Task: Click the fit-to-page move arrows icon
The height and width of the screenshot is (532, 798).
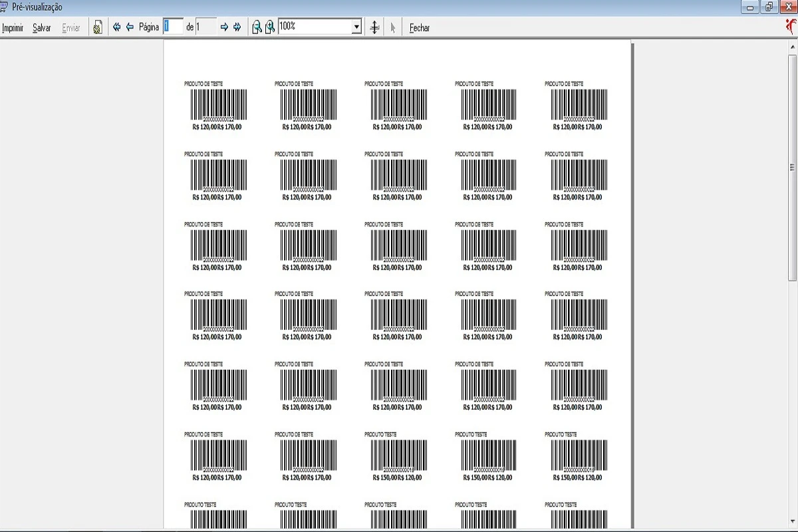Action: tap(374, 27)
